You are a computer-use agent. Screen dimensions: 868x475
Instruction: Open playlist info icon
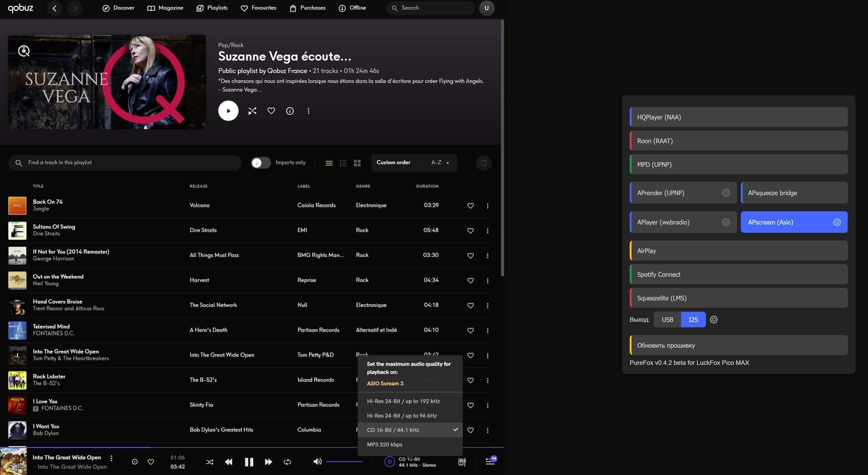(290, 111)
